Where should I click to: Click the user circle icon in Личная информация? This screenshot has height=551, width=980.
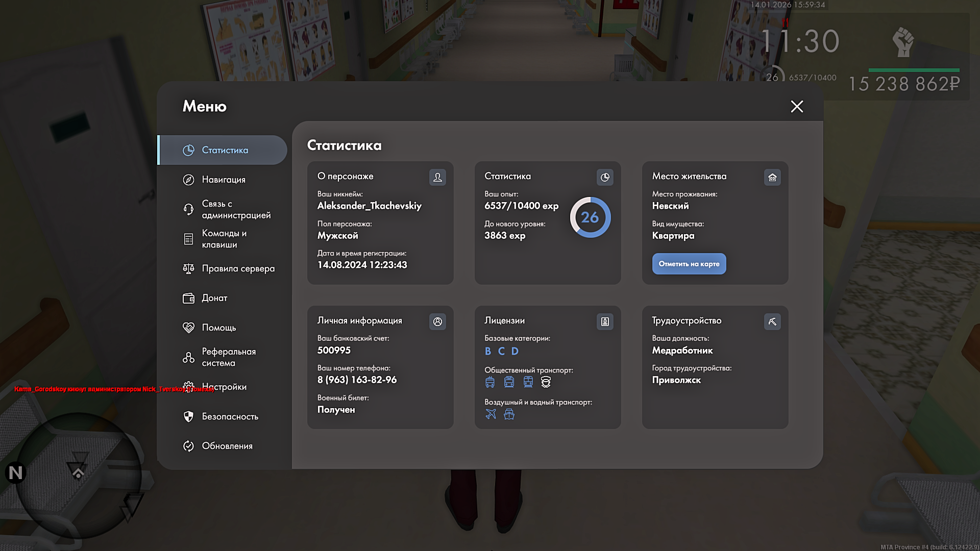(437, 321)
